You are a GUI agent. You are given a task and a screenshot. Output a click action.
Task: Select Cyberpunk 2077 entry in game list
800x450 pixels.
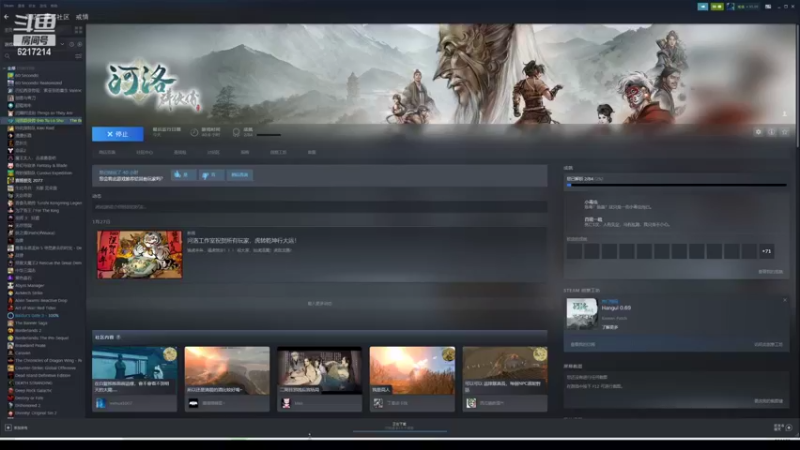[29, 180]
